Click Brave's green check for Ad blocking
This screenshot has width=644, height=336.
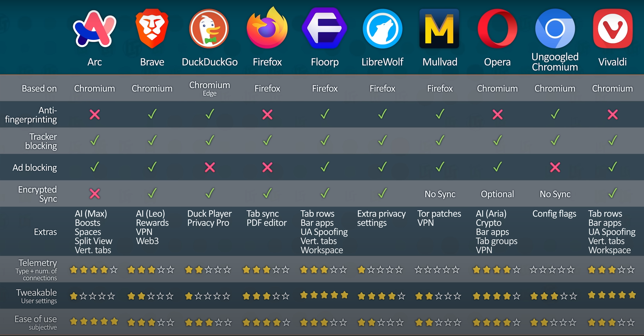(152, 167)
